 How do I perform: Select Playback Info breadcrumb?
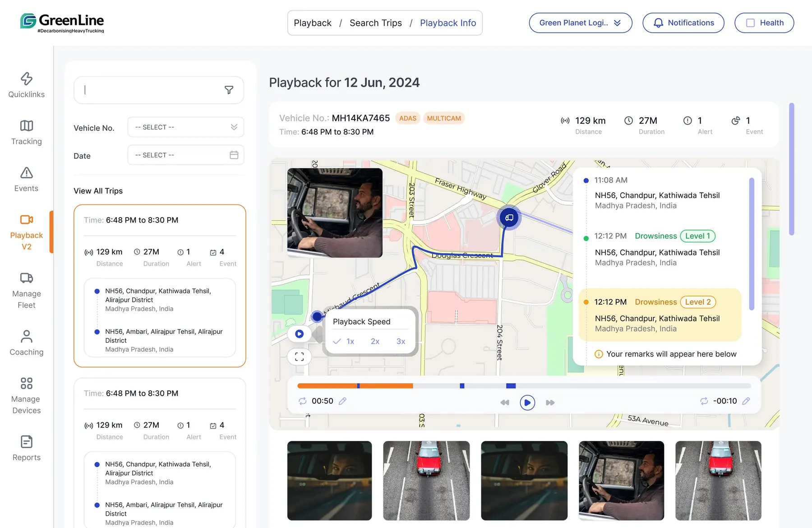(x=448, y=23)
